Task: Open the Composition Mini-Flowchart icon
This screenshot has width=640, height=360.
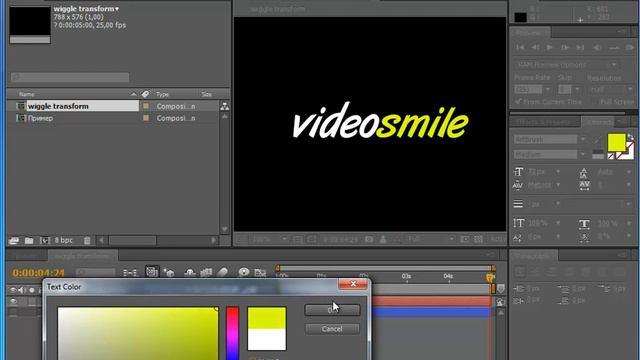Action: coord(130,272)
